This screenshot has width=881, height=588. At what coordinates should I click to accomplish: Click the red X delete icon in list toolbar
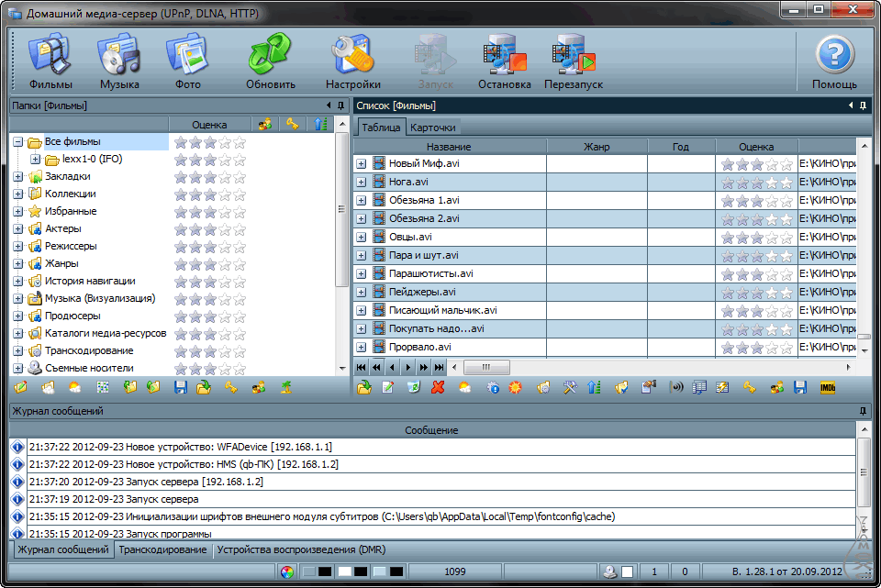pos(439,387)
